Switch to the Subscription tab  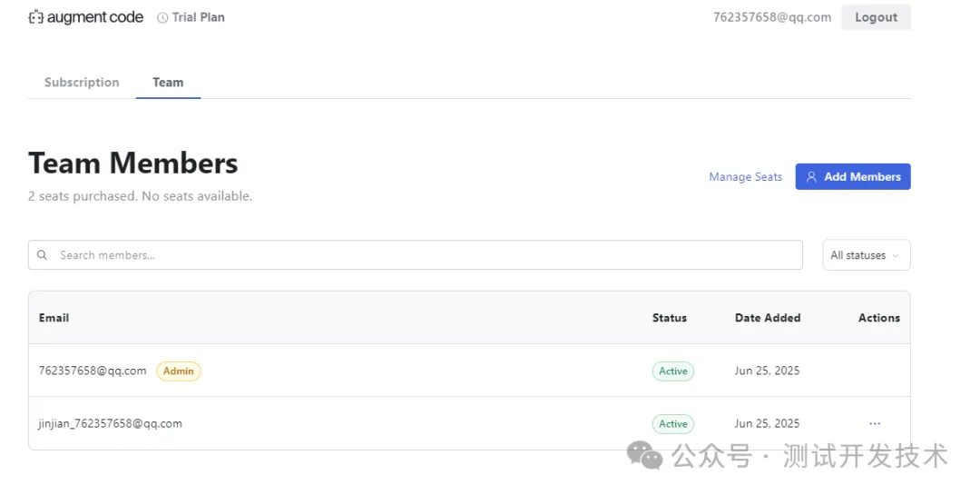[82, 82]
